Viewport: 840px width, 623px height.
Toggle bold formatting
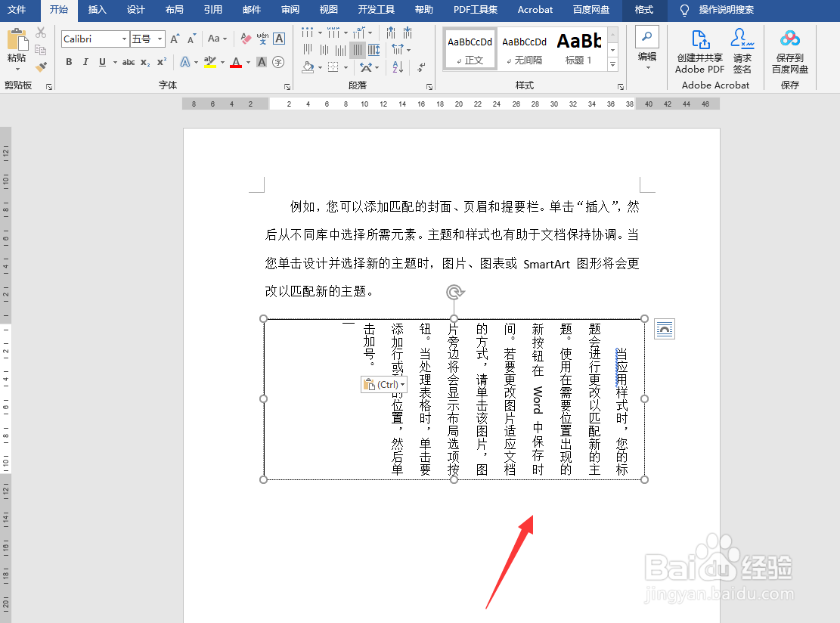click(69, 61)
